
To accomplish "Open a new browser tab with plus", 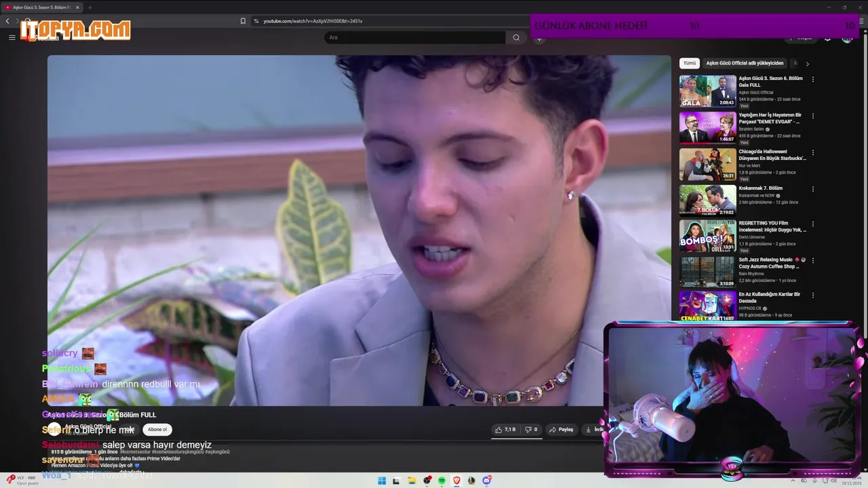I will tap(90, 7).
